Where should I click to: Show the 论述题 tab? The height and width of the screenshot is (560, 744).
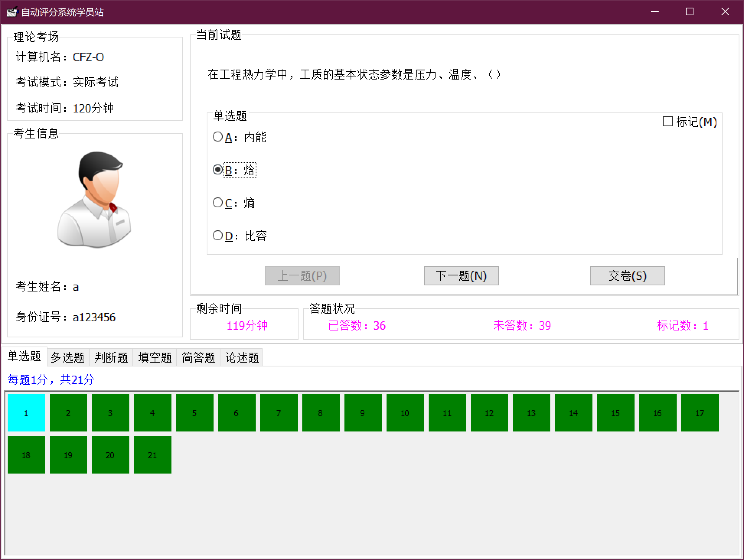(242, 358)
